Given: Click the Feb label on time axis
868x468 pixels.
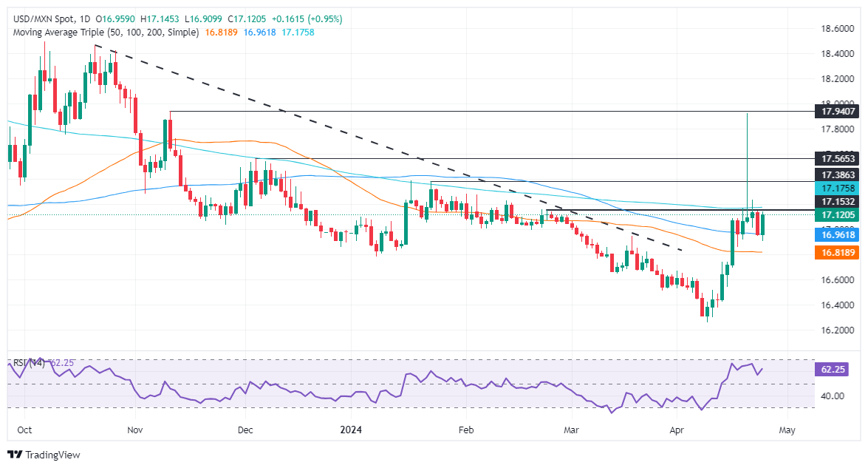Looking at the screenshot, I should pyautogui.click(x=466, y=430).
